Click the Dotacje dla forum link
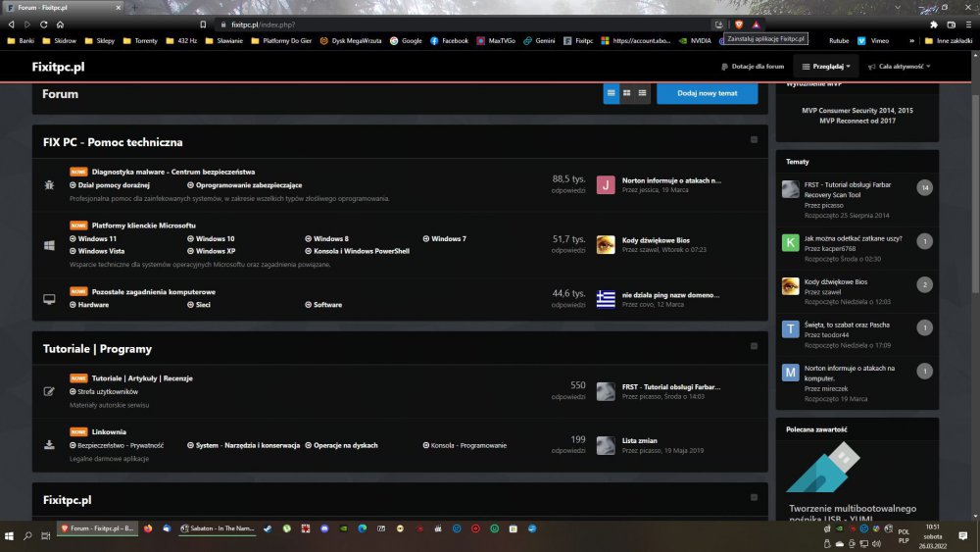 pyautogui.click(x=753, y=67)
